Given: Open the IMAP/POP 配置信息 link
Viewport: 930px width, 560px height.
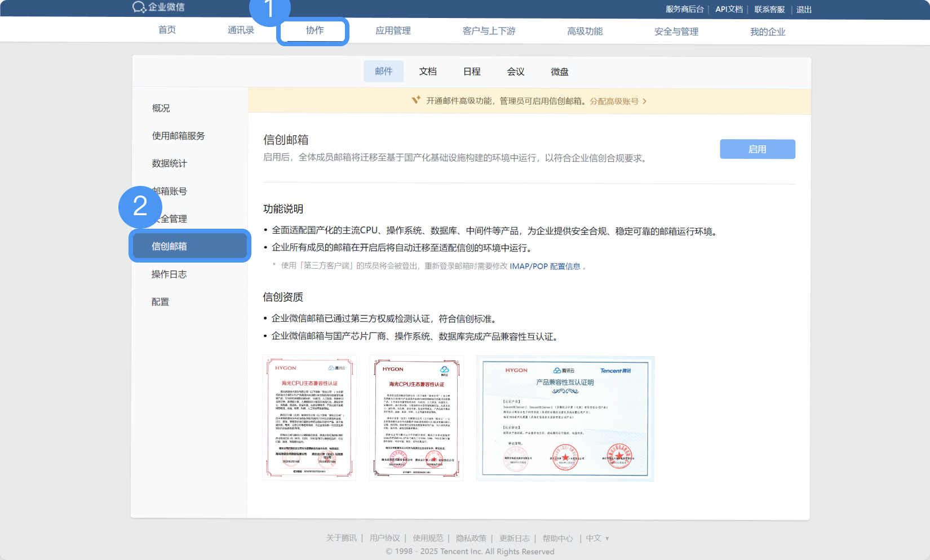Looking at the screenshot, I should 545,266.
